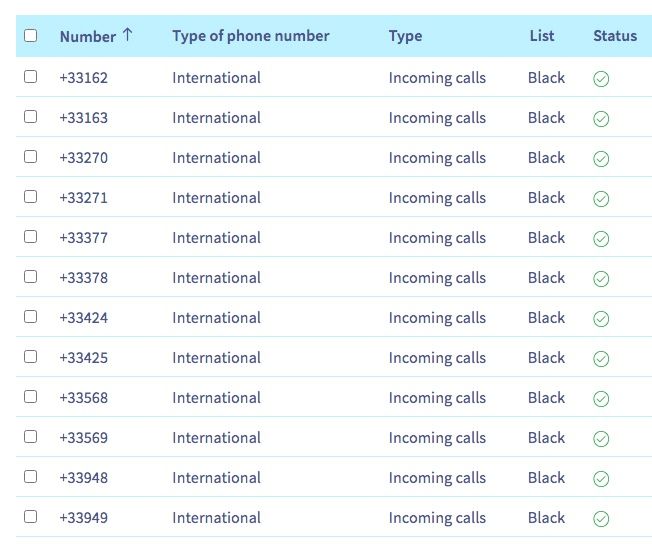Tick the checkbox next to +33378
The height and width of the screenshot is (553, 652).
(x=31, y=277)
